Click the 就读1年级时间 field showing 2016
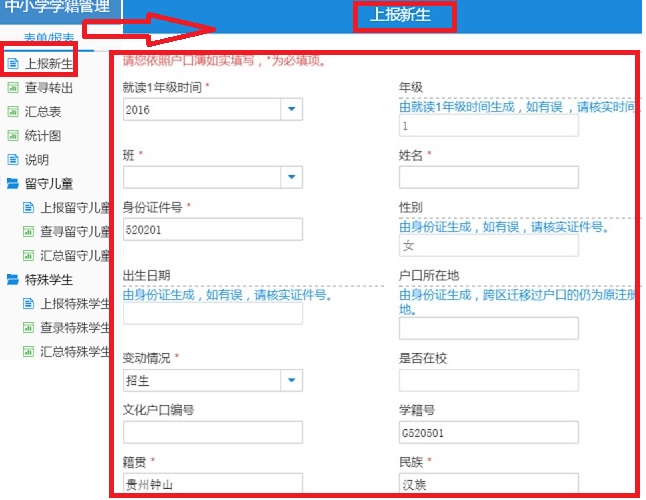The height and width of the screenshot is (500, 646). (202, 109)
